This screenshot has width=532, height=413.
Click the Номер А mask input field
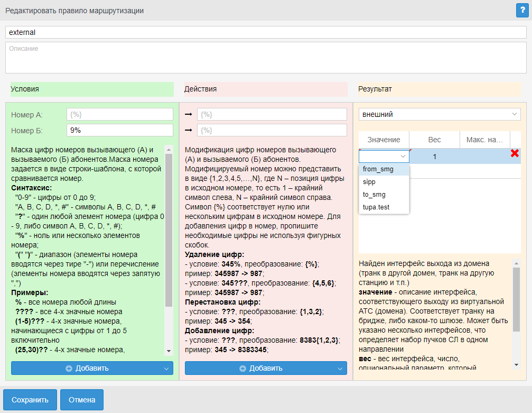(x=120, y=115)
